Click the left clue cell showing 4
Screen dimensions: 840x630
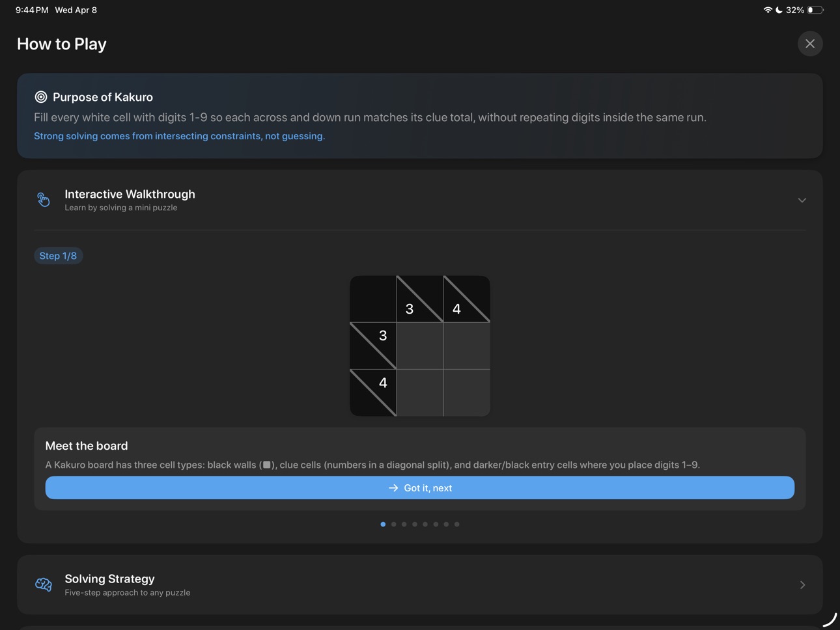click(x=373, y=392)
